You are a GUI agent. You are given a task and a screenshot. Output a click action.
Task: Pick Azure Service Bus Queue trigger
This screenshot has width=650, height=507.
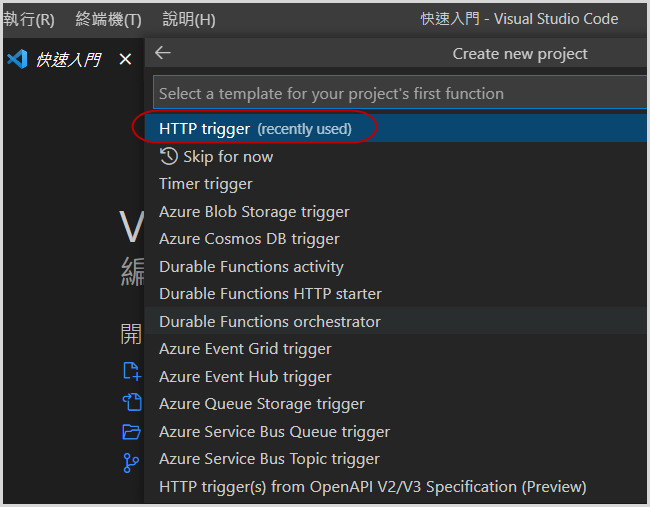274,432
